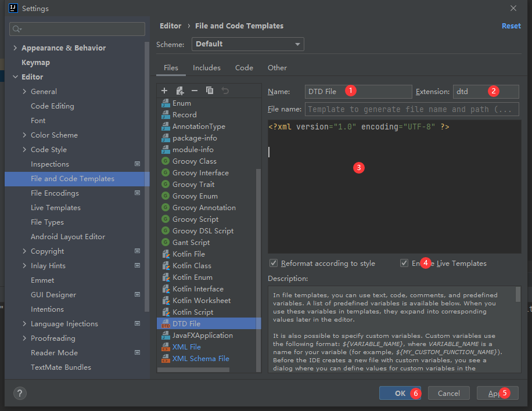This screenshot has height=411, width=532.
Task: Click the Extension input field
Action: pyautogui.click(x=486, y=91)
